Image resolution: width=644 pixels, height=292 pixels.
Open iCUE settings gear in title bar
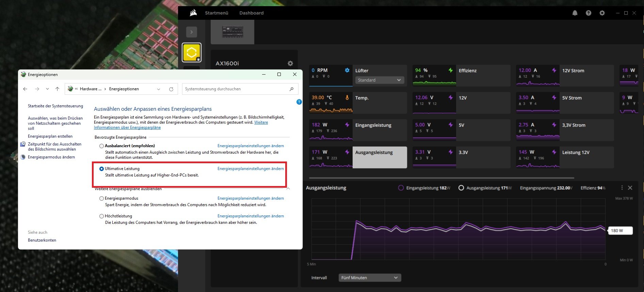[x=602, y=13]
